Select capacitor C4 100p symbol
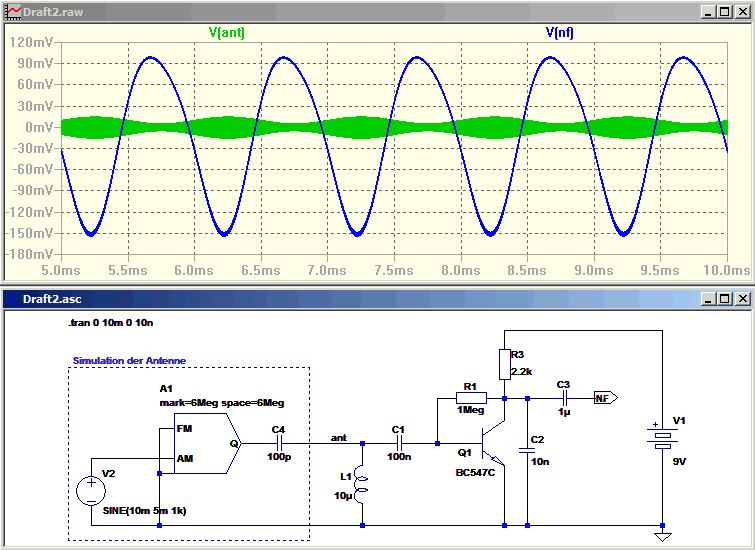The height and width of the screenshot is (550, 755). pyautogui.click(x=279, y=443)
